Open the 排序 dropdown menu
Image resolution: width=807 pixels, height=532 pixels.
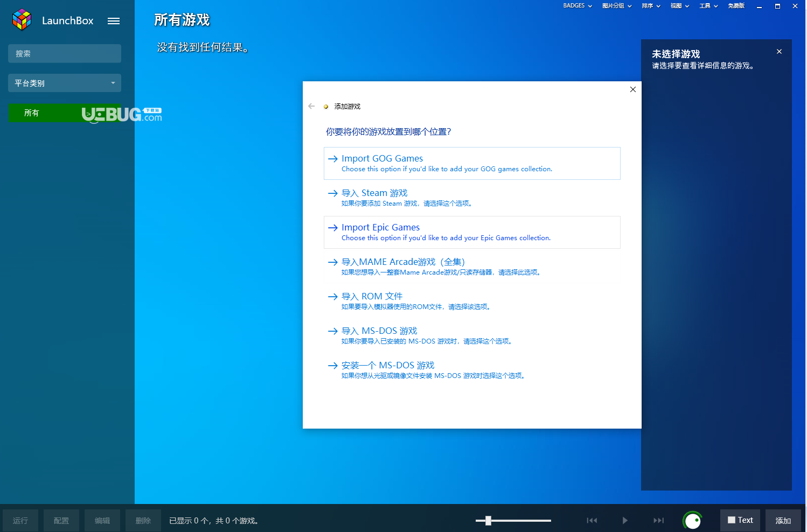click(651, 6)
